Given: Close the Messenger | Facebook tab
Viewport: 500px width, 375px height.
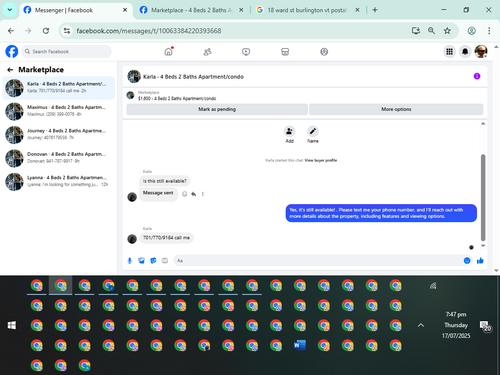Looking at the screenshot, I should tap(125, 10).
